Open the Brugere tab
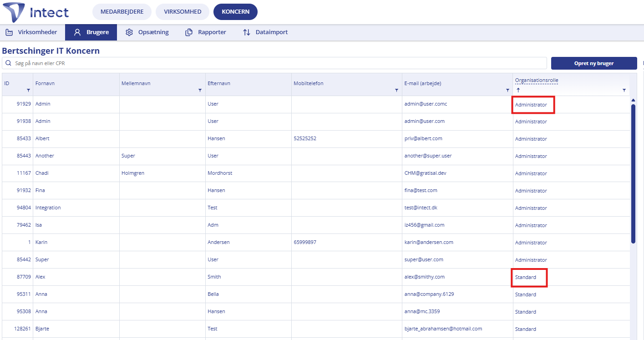 coord(91,32)
